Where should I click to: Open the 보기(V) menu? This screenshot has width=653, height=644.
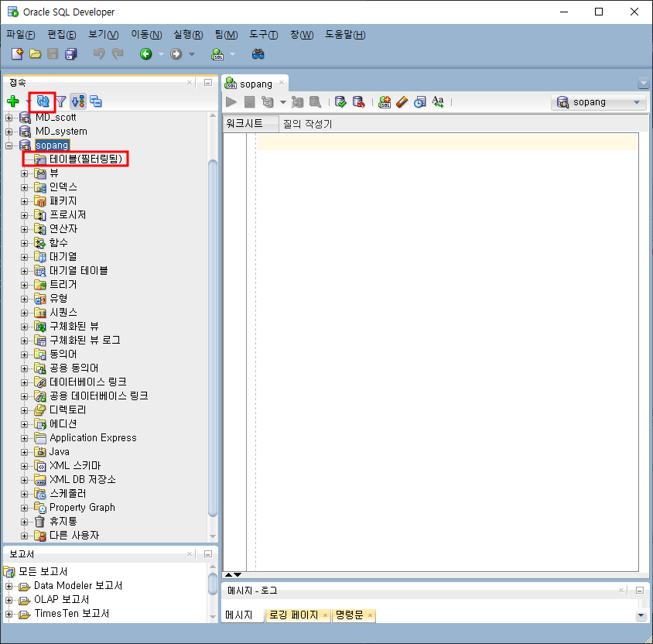pos(103,35)
